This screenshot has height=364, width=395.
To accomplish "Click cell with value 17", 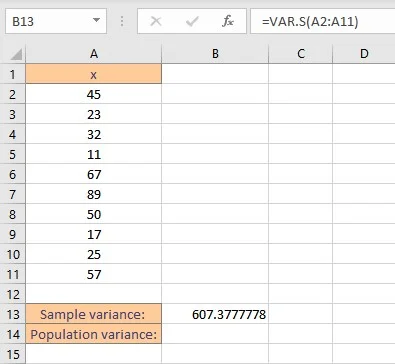I will (94, 234).
